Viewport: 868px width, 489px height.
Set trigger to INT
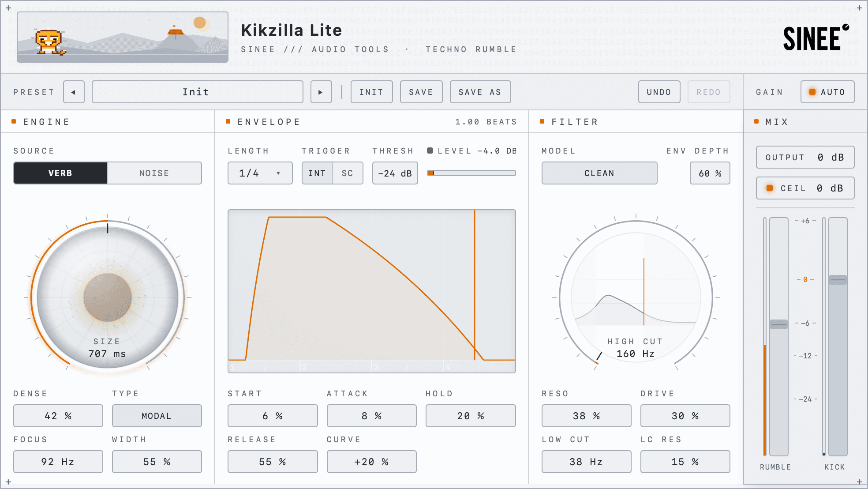coord(317,173)
